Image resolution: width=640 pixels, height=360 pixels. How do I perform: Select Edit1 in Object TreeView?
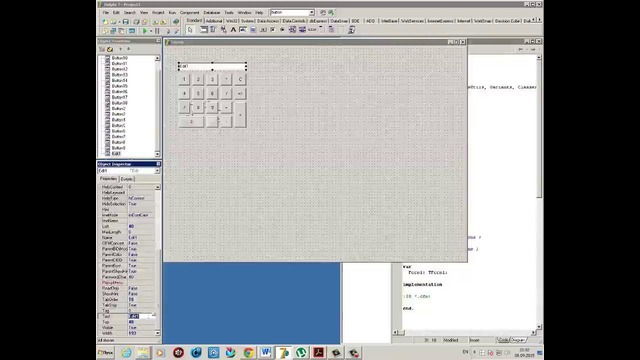[116, 153]
